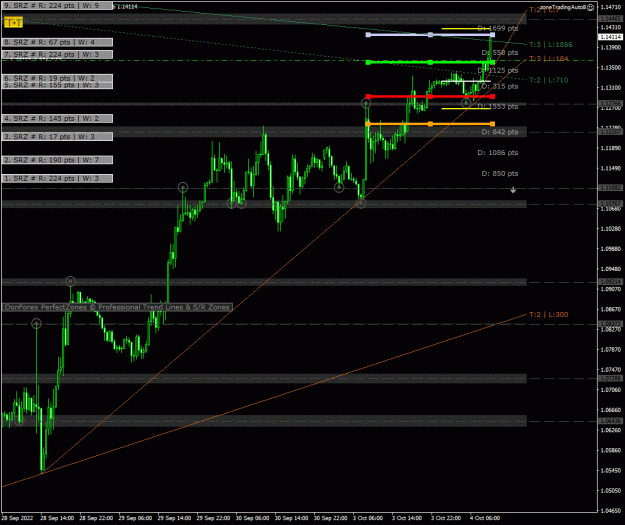Screen dimensions: 625x525
Task: Click the 1.13100 value on the price axis
Action: (x=611, y=88)
